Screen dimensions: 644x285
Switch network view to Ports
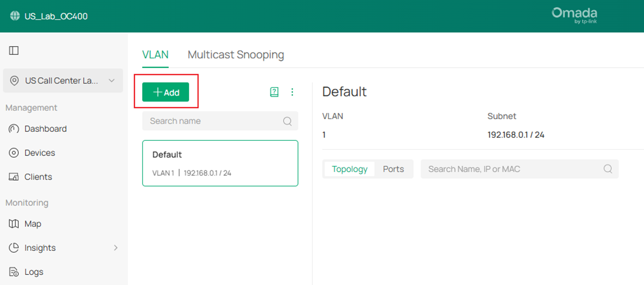click(x=393, y=169)
